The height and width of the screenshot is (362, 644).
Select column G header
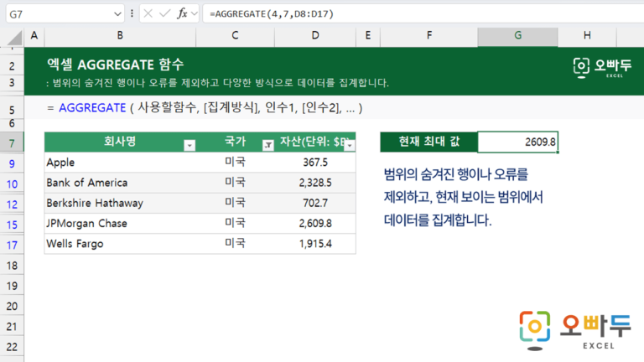(517, 36)
